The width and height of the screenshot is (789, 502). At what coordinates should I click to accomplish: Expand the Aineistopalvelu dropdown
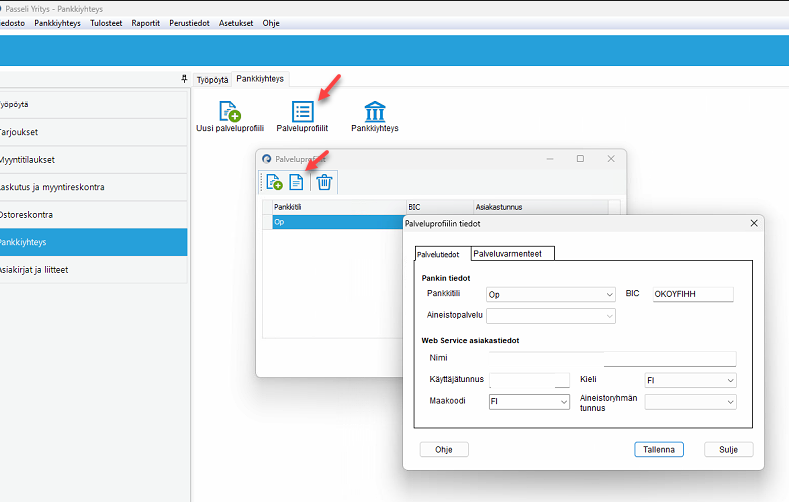pos(609,316)
